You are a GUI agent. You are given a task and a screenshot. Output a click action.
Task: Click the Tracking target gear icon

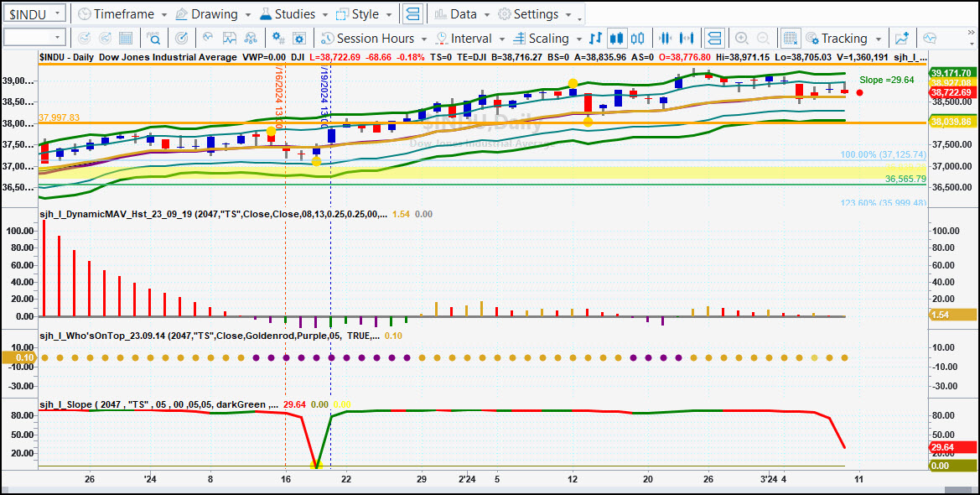(811, 38)
